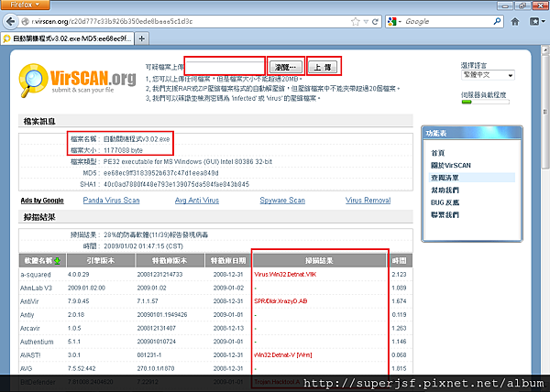Click the 引擎版本 column header
The height and width of the screenshot is (392, 550).
(101, 261)
